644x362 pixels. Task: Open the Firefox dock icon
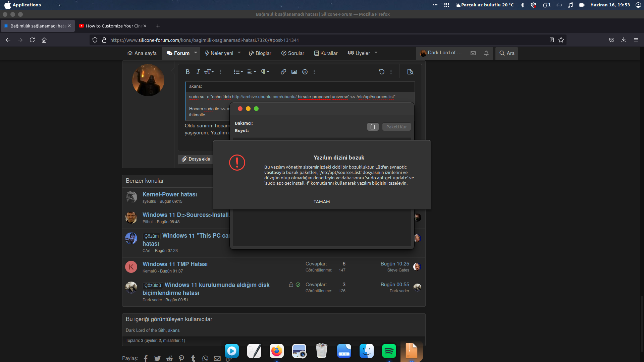click(x=277, y=351)
